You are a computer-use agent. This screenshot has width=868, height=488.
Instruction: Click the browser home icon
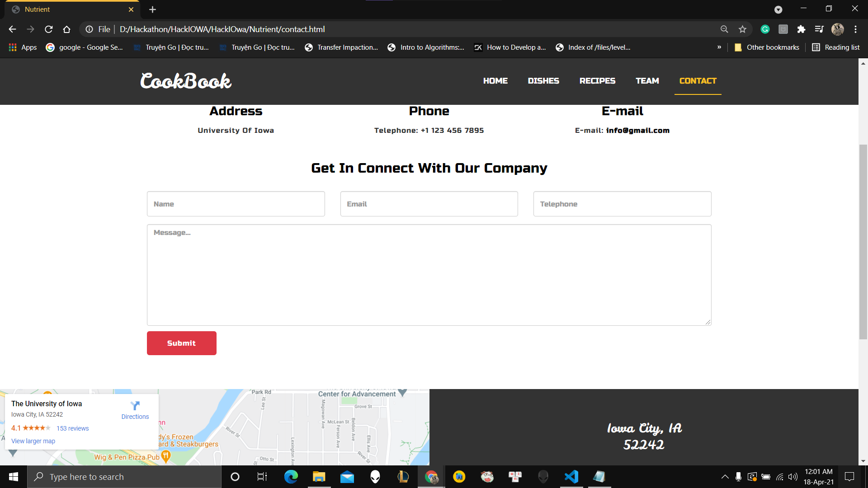pyautogui.click(x=66, y=29)
